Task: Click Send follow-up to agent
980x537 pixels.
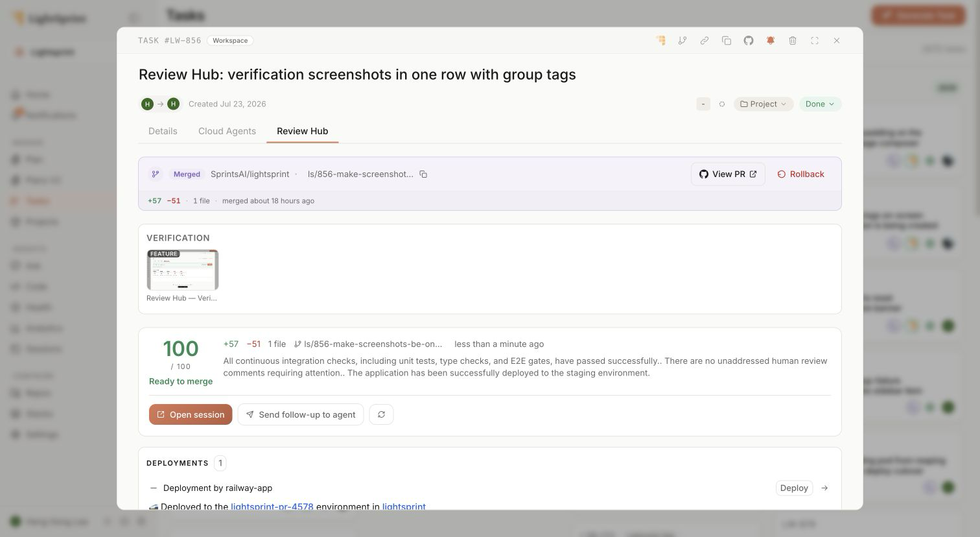Action: tap(301, 414)
